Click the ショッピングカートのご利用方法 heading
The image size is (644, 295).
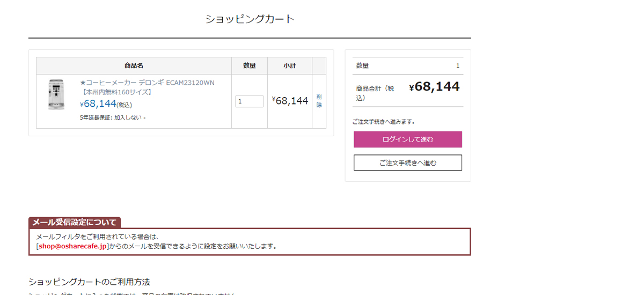(x=89, y=282)
